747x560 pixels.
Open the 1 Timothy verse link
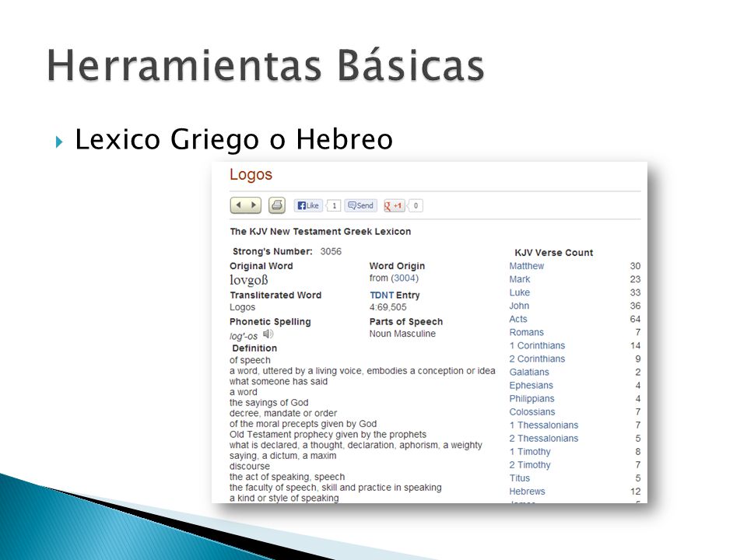click(530, 452)
